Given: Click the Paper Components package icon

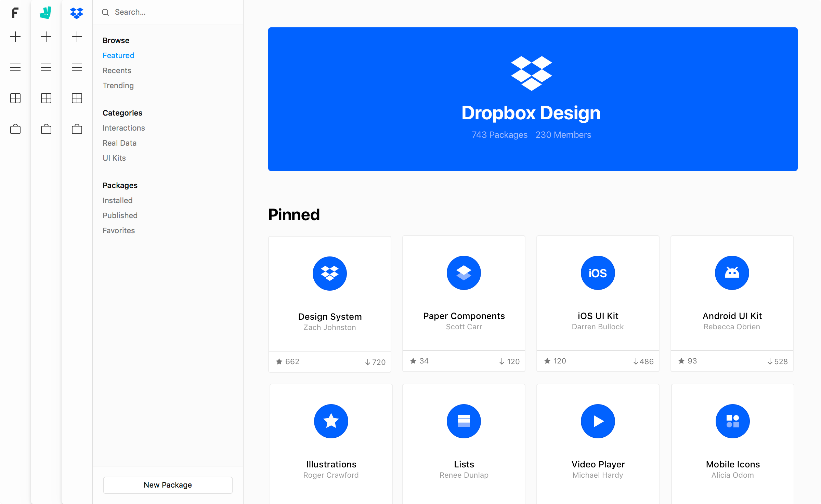Looking at the screenshot, I should 464,273.
